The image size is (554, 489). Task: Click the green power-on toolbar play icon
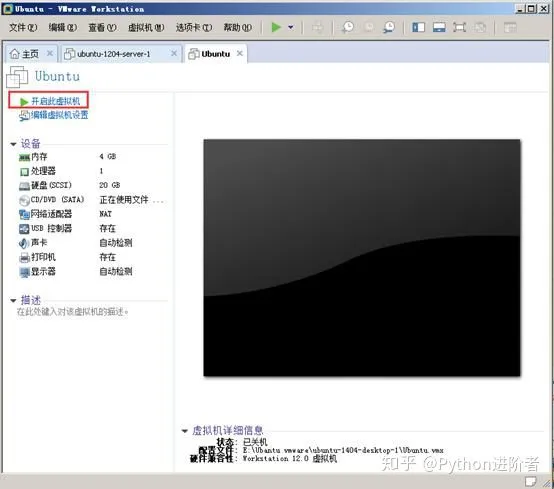click(276, 27)
